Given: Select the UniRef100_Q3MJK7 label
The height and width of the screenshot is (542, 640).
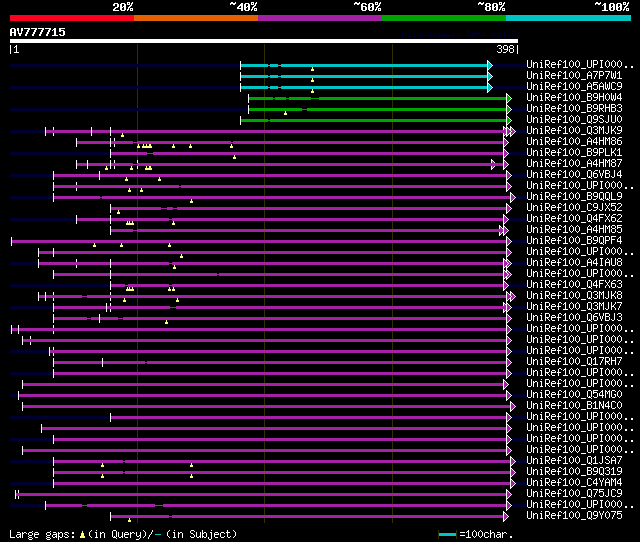Looking at the screenshot, I should click(574, 307).
